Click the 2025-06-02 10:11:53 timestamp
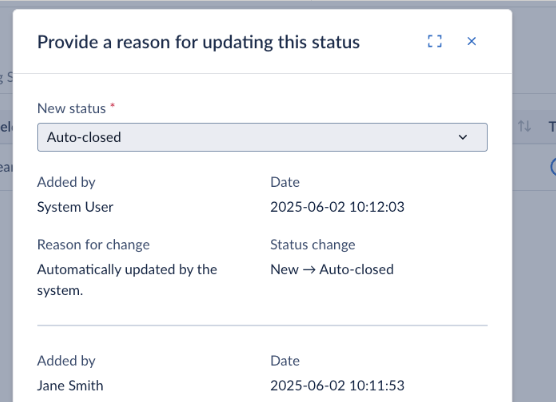 [337, 386]
